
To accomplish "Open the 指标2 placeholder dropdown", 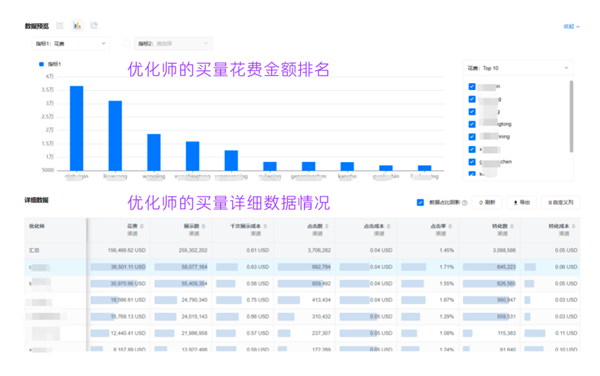I will click(173, 44).
